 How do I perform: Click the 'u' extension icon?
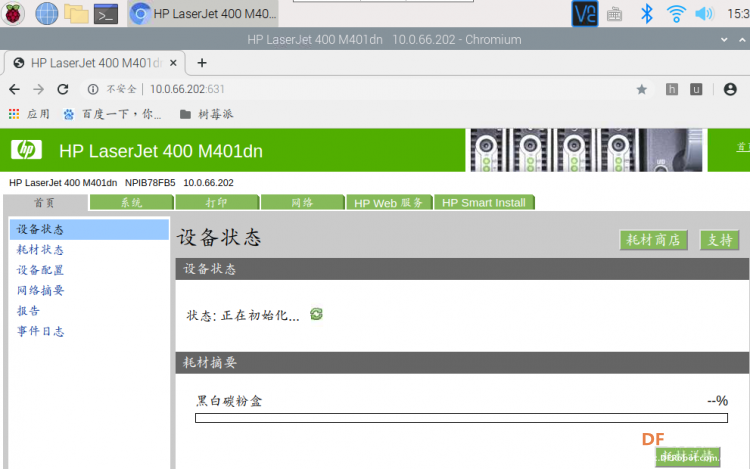(696, 89)
